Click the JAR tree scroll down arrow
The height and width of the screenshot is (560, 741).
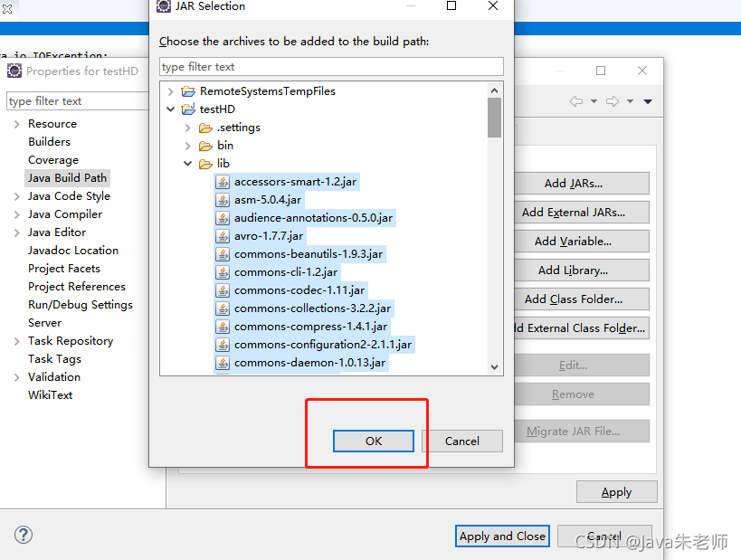point(494,367)
